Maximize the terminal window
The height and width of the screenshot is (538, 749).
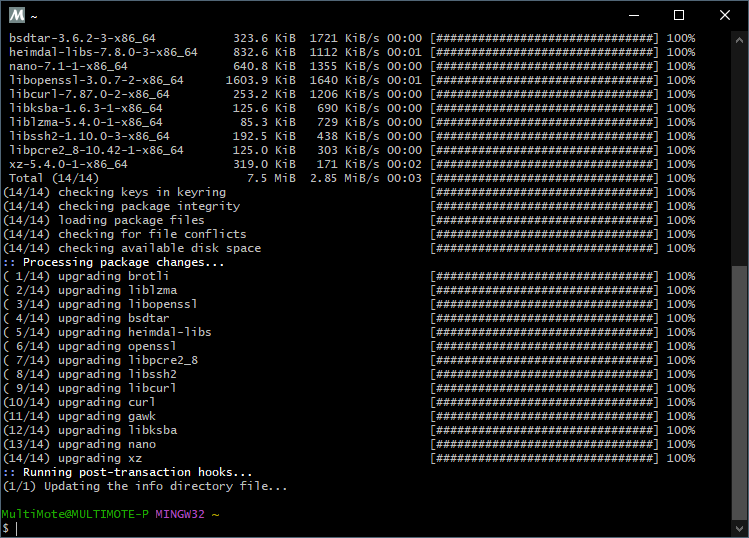click(x=679, y=15)
